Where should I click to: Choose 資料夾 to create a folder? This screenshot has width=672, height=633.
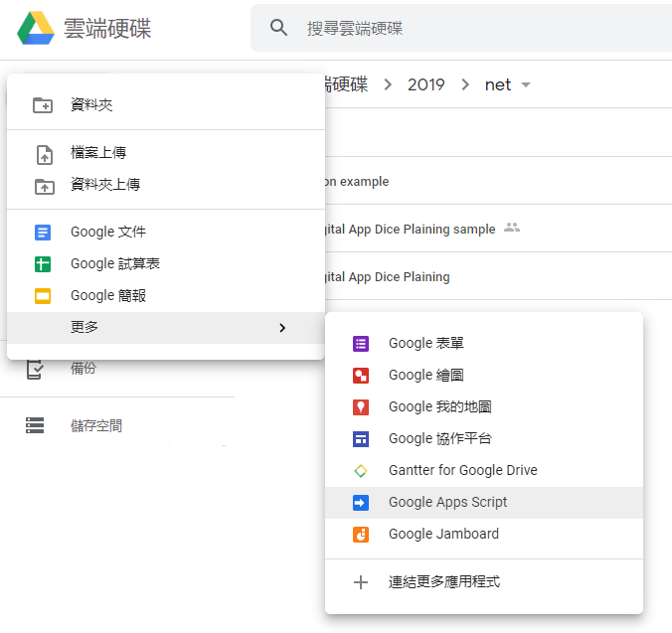pyautogui.click(x=166, y=105)
